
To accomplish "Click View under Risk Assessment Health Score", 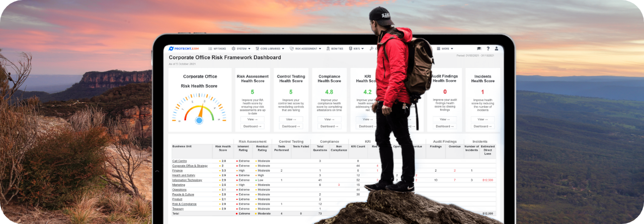I will 252,119.
